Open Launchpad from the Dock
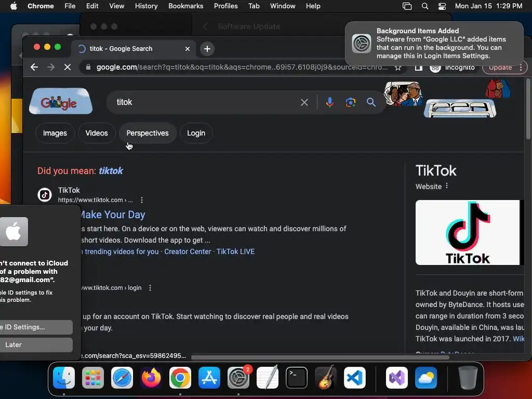The width and height of the screenshot is (532, 399). [x=93, y=378]
